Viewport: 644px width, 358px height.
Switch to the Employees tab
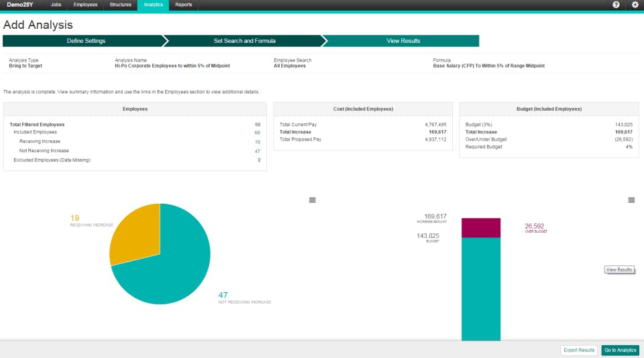(85, 5)
